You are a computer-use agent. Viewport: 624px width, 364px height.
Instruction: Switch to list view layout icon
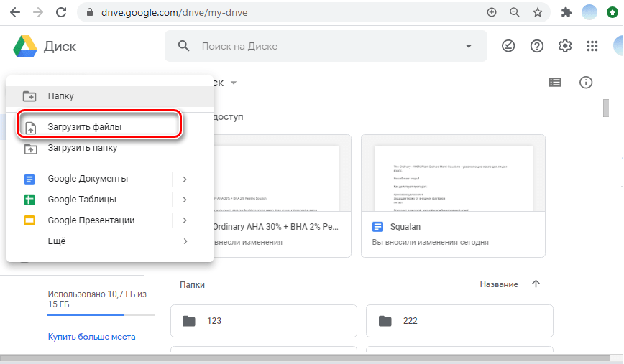tap(555, 83)
